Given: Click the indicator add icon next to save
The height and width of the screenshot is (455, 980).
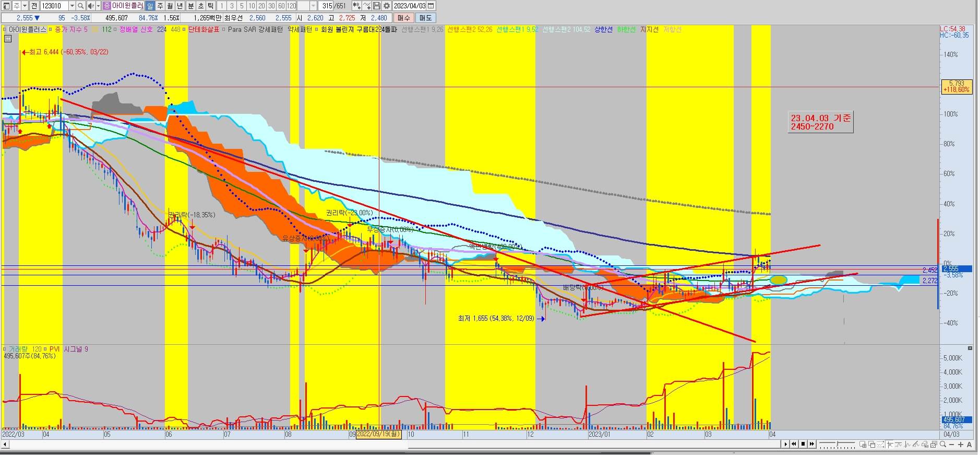Looking at the screenshot, I should click(x=367, y=6).
